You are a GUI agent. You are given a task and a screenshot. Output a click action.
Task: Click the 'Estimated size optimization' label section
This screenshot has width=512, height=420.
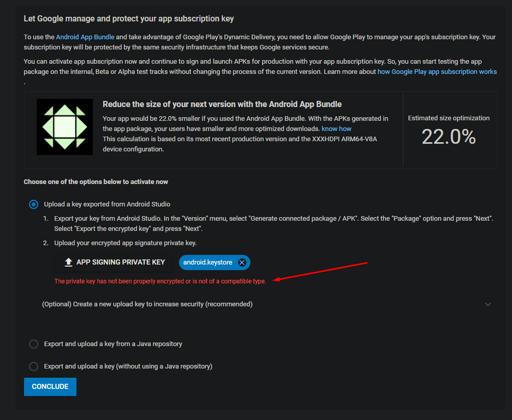coord(448,118)
